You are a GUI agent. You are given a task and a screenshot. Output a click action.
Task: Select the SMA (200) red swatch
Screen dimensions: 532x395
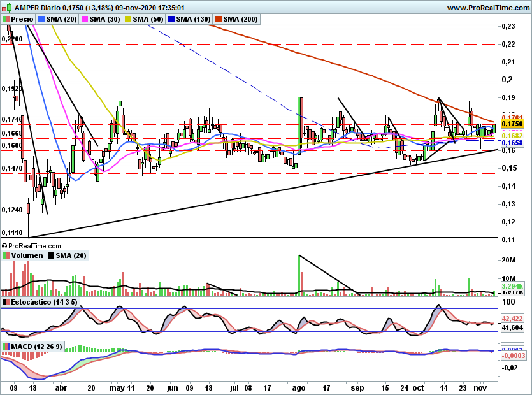[218, 19]
